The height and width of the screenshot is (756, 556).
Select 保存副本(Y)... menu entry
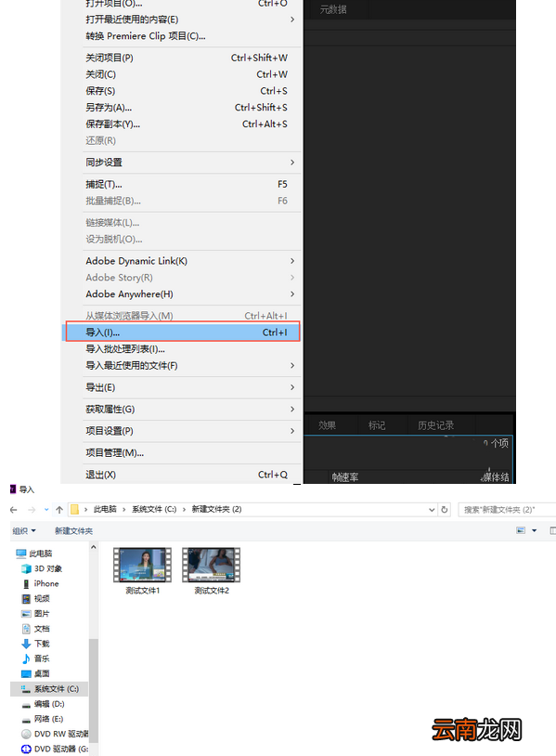(x=191, y=124)
